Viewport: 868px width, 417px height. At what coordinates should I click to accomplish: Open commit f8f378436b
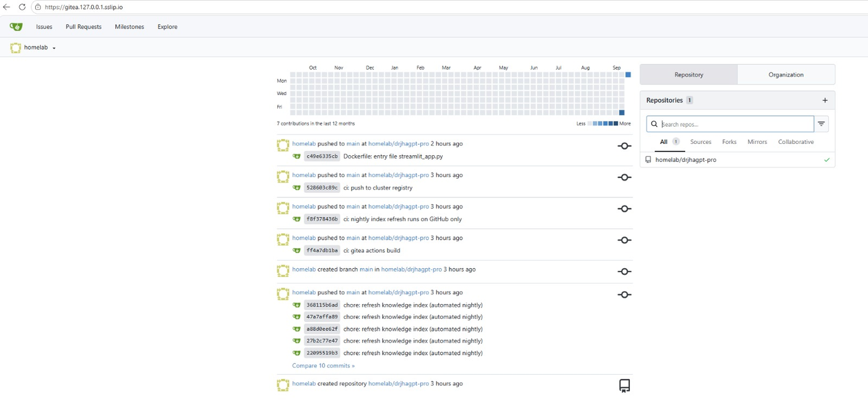[322, 219]
